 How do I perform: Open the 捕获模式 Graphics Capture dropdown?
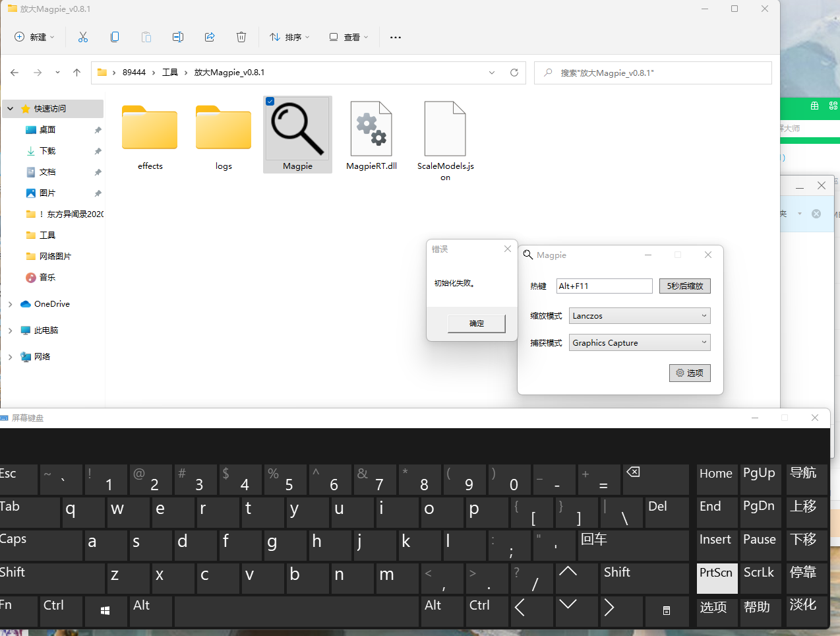(x=640, y=343)
